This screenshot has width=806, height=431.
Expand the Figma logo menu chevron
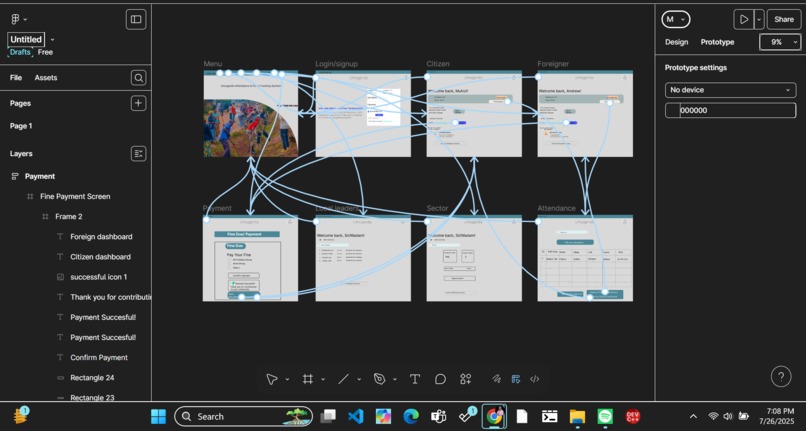tap(25, 20)
